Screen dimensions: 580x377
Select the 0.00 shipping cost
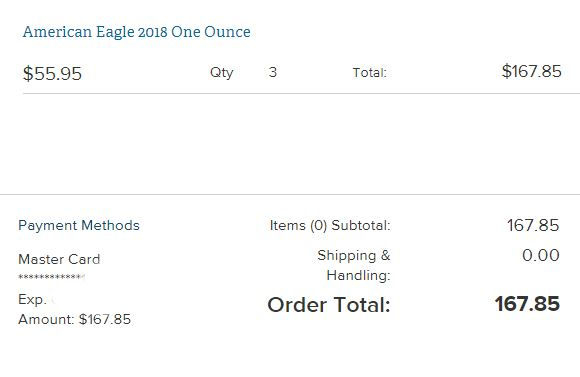pos(541,255)
